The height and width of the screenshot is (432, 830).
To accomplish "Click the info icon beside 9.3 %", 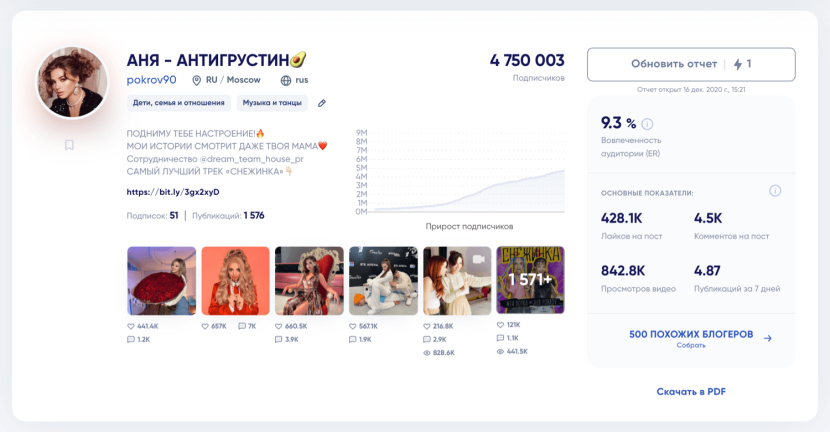I will tap(647, 124).
